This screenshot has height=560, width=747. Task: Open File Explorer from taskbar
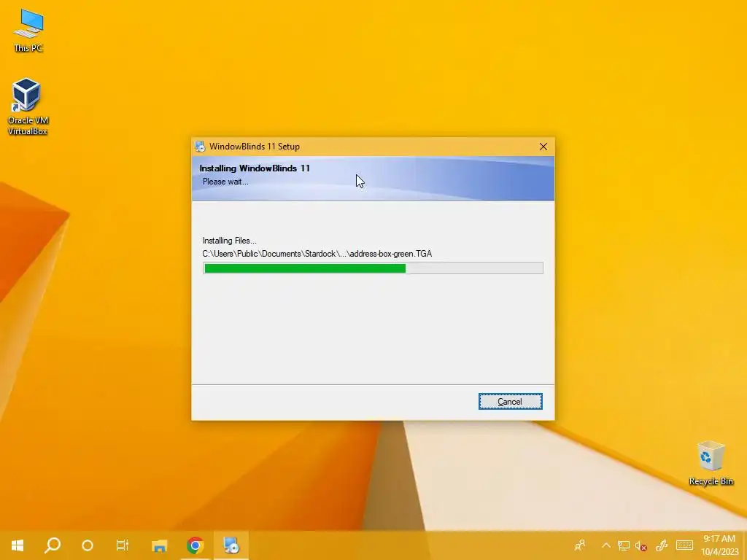159,545
